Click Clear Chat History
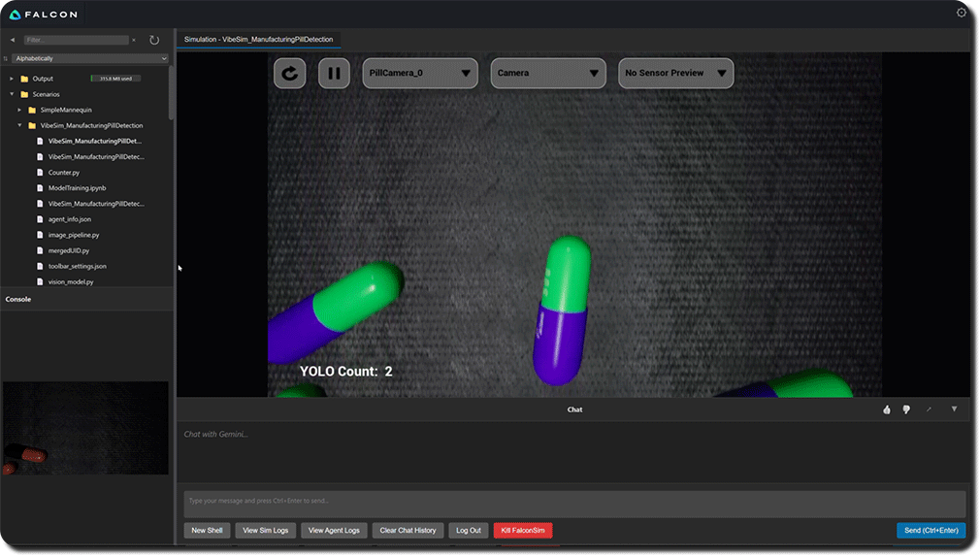This screenshot has width=980, height=556. pyautogui.click(x=408, y=531)
